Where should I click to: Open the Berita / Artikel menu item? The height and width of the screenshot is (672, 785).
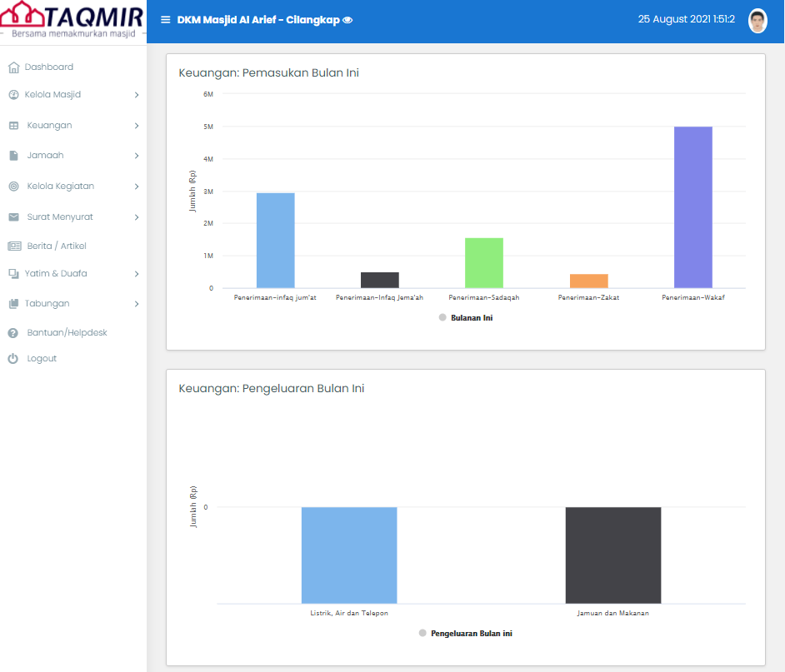57,246
